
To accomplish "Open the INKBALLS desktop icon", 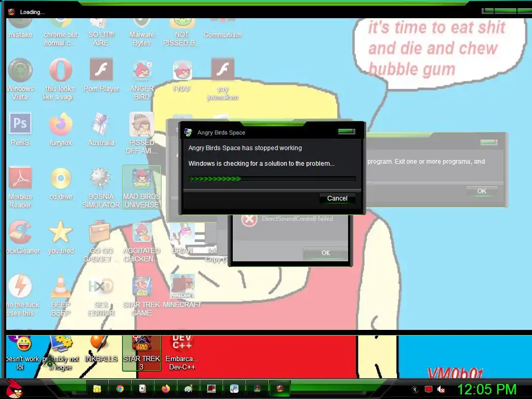I will [x=101, y=349].
